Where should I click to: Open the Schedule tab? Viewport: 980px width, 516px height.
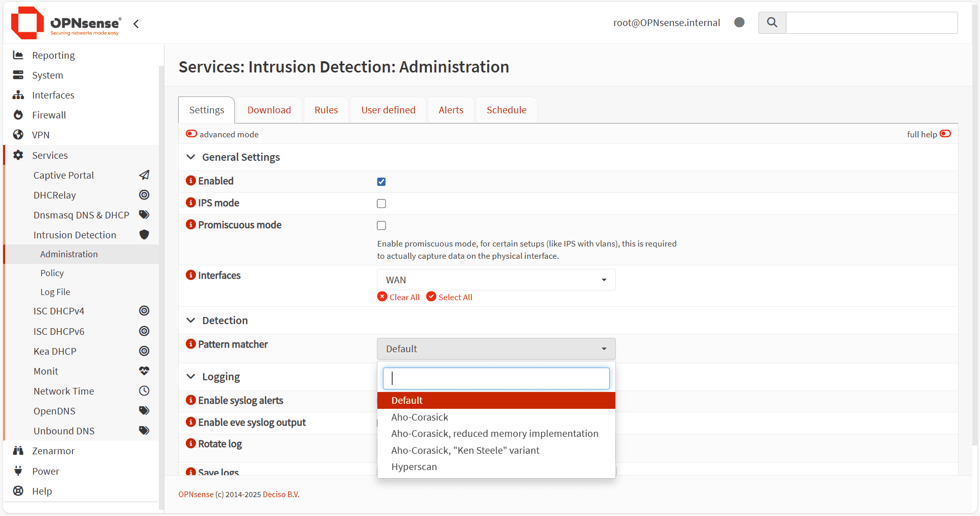click(506, 110)
